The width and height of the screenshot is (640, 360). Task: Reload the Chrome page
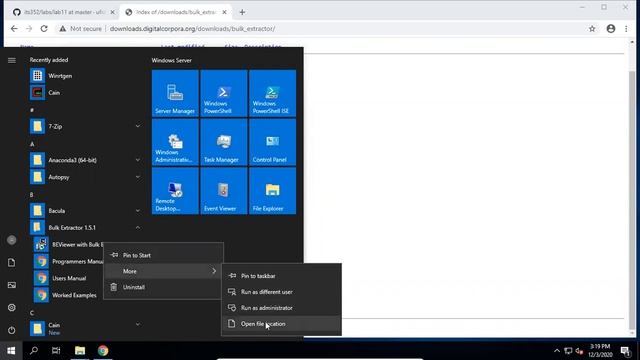[44, 29]
